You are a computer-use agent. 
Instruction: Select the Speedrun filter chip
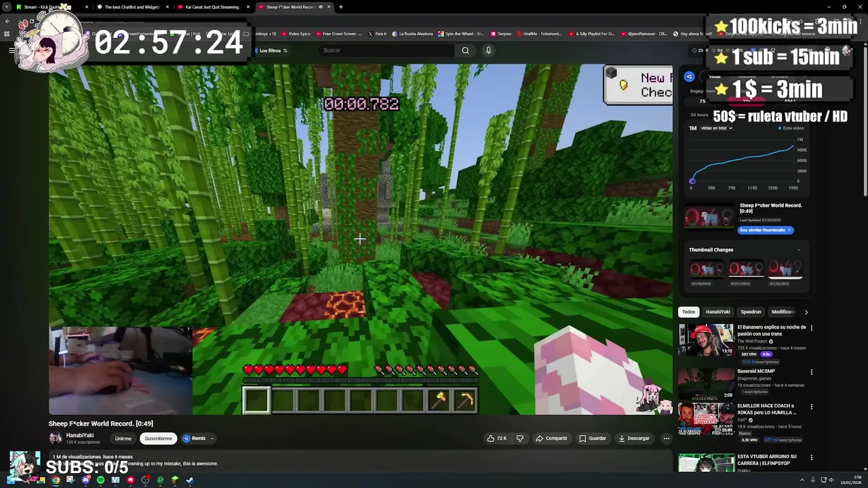(751, 312)
